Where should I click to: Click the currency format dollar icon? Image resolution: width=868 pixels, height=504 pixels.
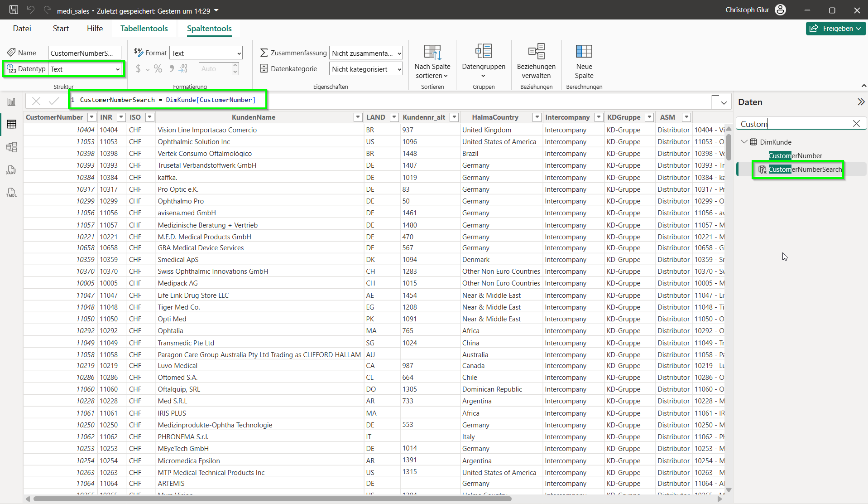(x=139, y=69)
